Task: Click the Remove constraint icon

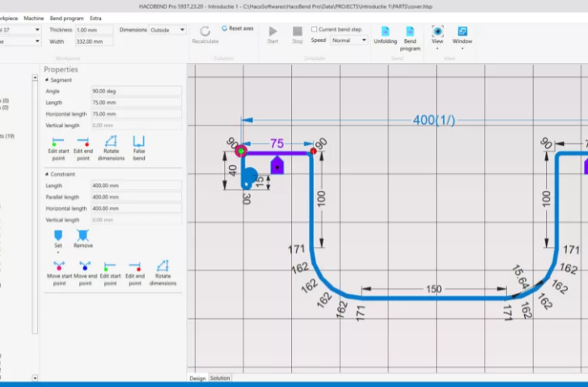Action: (x=82, y=237)
